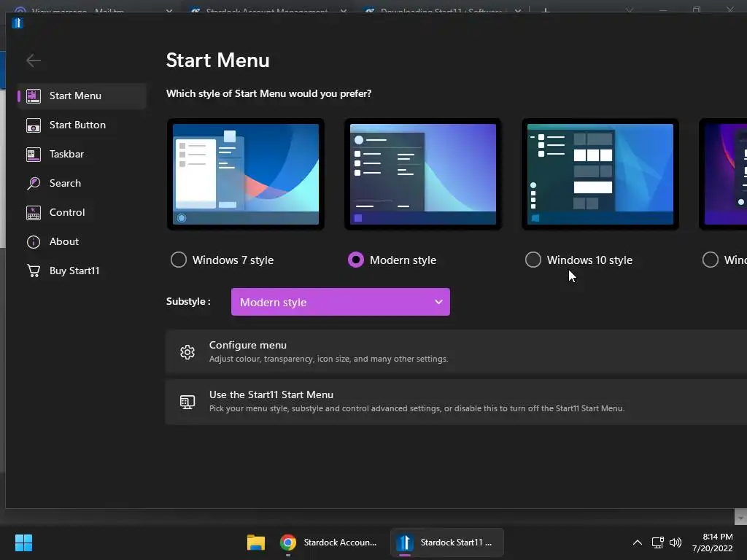This screenshot has height=560, width=747.
Task: Click the Configure menu gear icon
Action: click(187, 352)
